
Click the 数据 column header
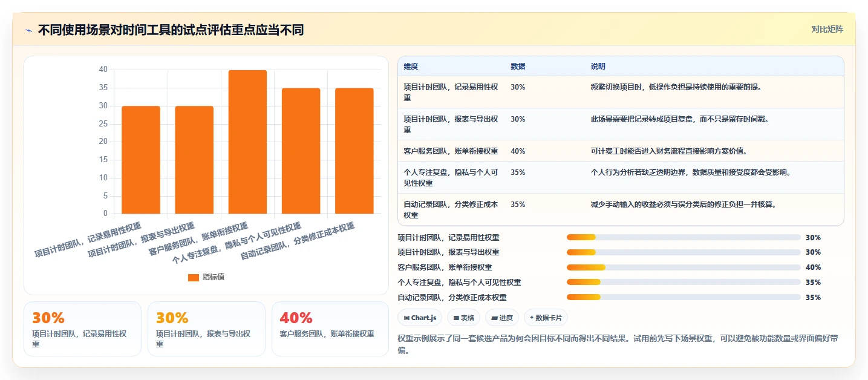(x=518, y=67)
